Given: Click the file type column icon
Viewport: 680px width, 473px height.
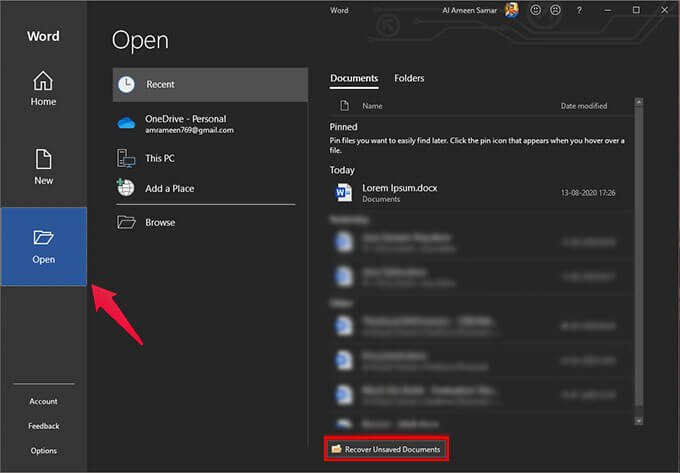Looking at the screenshot, I should pyautogui.click(x=344, y=106).
